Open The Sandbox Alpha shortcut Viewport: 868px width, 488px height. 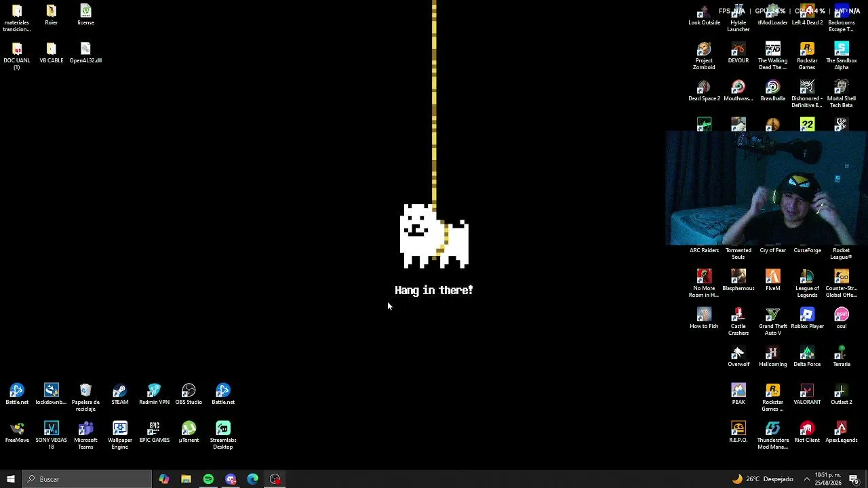tap(842, 56)
